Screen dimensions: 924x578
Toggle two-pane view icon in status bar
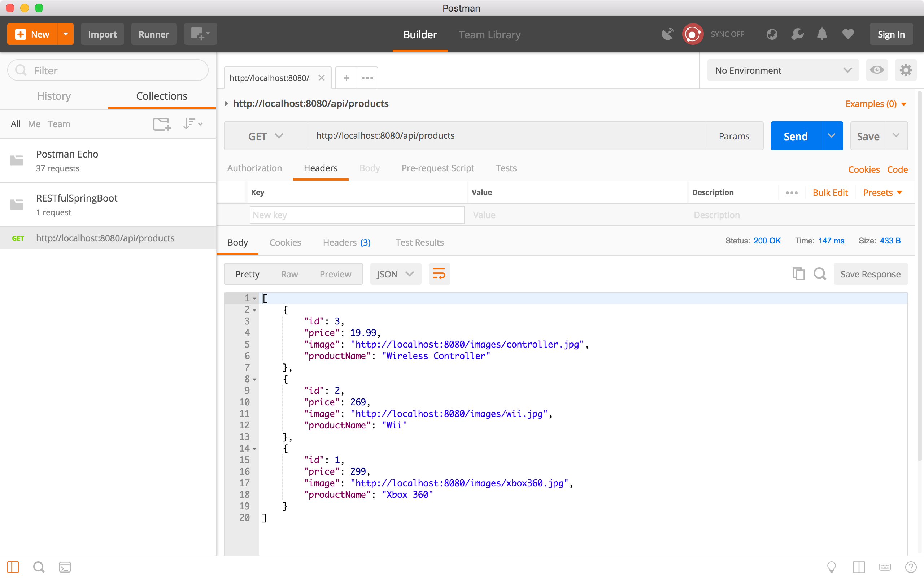pyautogui.click(x=859, y=567)
